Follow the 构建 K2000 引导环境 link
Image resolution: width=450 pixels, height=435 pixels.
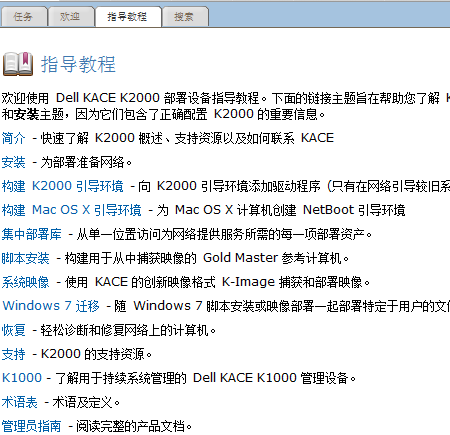point(63,186)
